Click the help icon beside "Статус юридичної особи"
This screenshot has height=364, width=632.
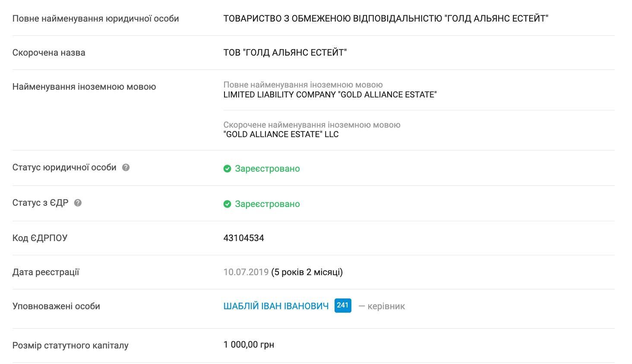click(x=126, y=168)
